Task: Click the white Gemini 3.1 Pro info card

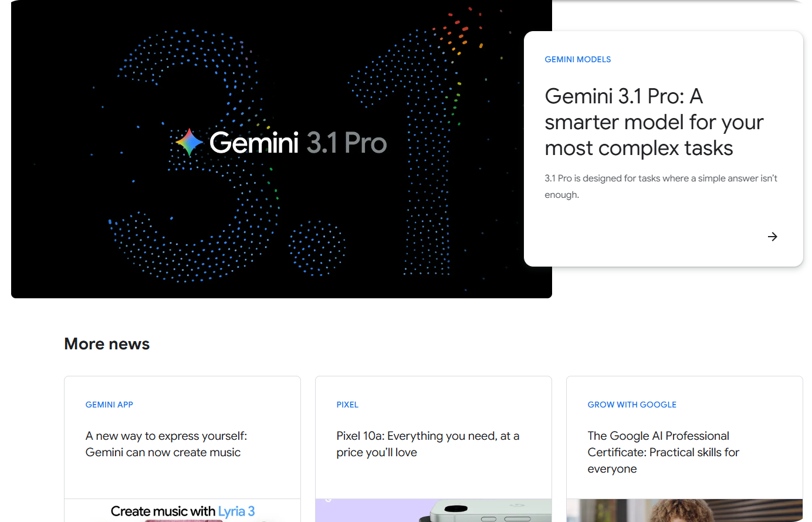Action: 664,149
